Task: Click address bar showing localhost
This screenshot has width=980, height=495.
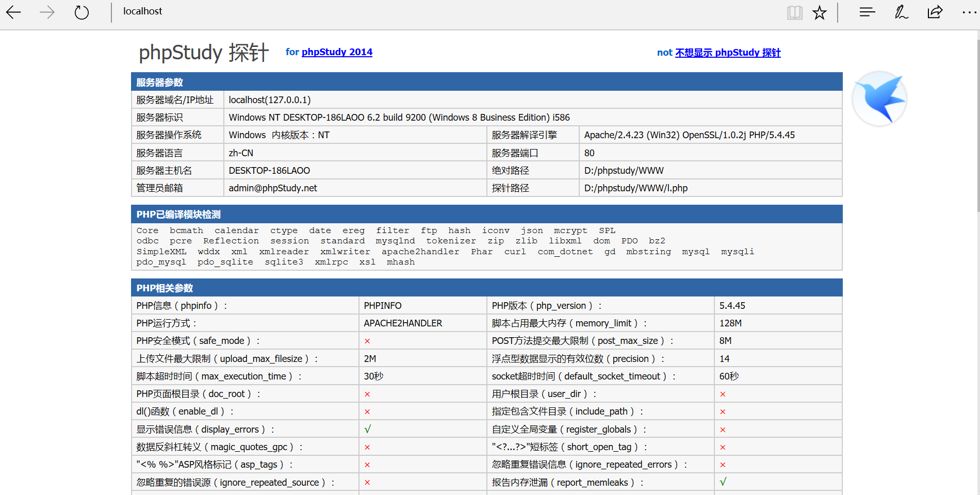Action: click(142, 11)
